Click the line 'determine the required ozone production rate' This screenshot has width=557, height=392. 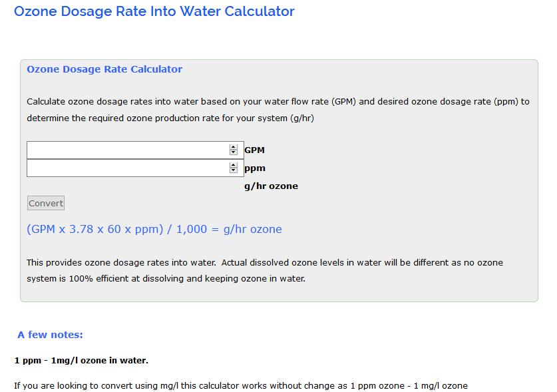click(x=170, y=118)
